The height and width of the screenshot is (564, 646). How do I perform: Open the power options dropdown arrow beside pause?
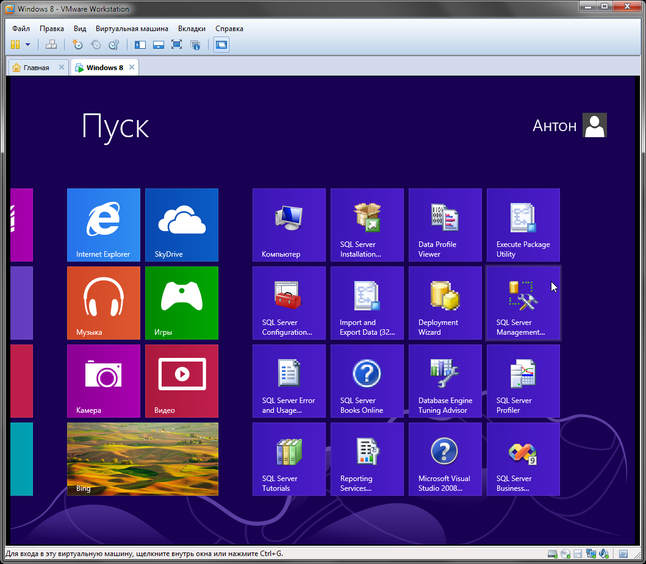pos(28,44)
